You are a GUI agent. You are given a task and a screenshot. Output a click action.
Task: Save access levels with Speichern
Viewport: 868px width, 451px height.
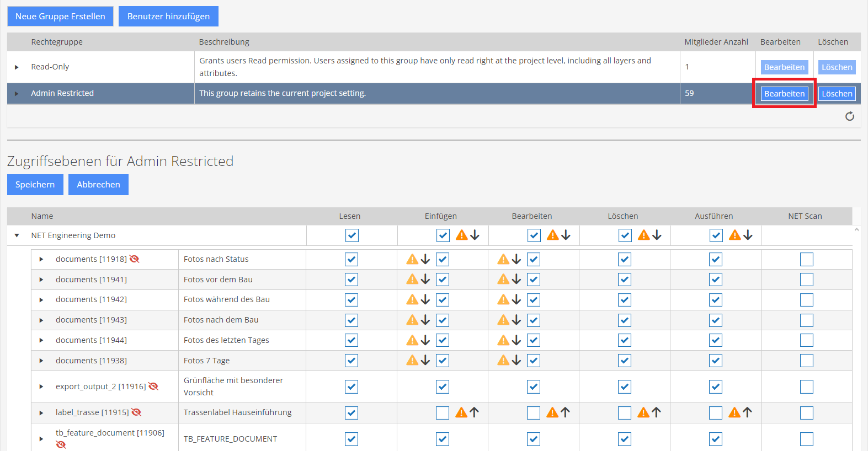click(x=35, y=185)
